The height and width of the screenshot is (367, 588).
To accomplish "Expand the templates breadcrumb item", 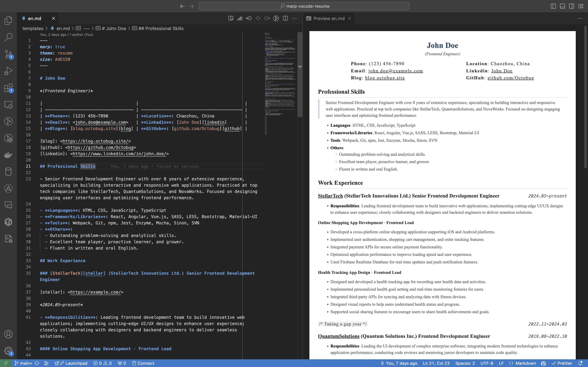I will coord(33,28).
